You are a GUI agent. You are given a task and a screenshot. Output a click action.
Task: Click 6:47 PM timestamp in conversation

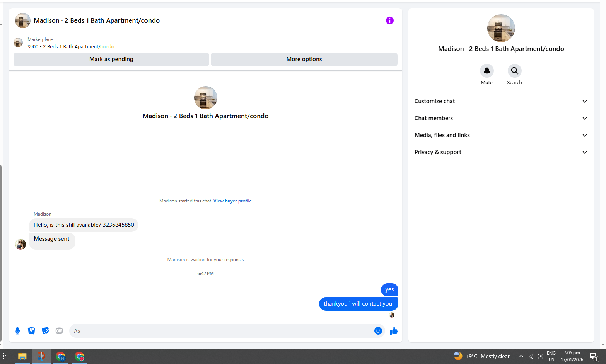205,274
